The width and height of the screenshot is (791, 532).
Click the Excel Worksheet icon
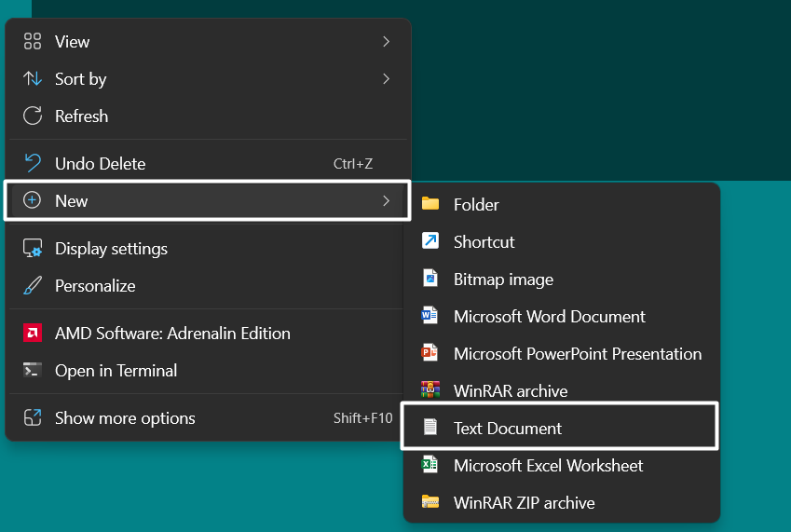click(430, 465)
